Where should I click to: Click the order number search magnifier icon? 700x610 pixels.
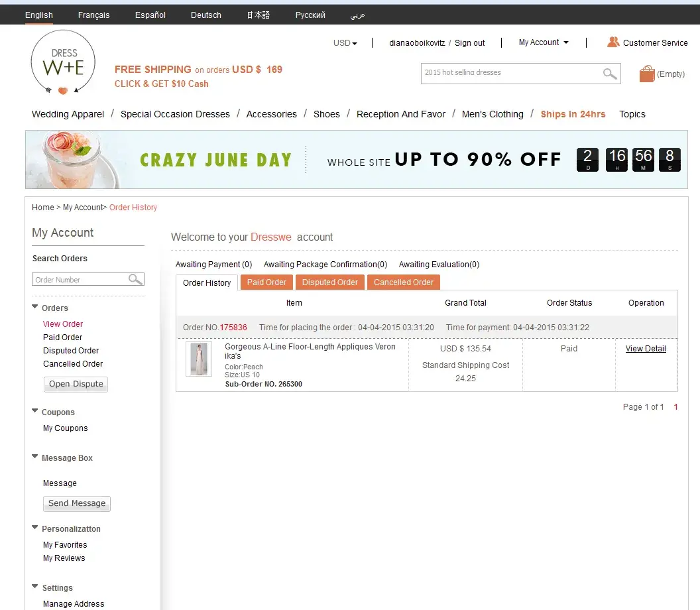click(x=135, y=279)
